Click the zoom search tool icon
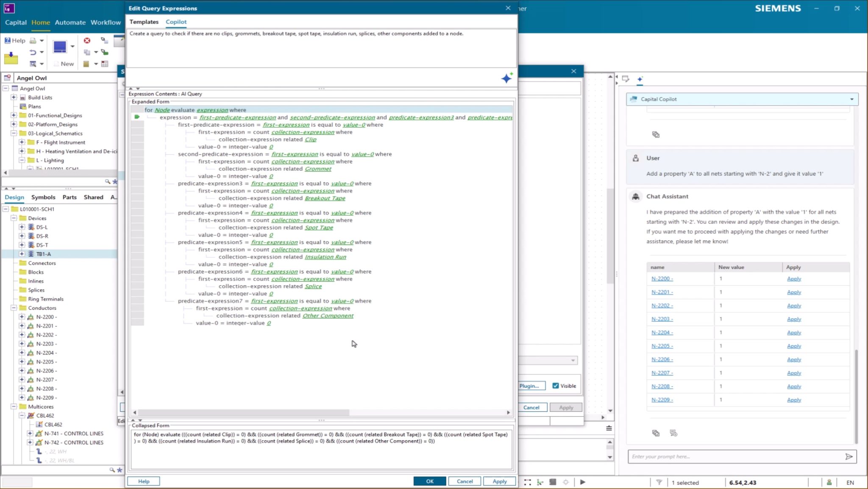 pyautogui.click(x=33, y=64)
